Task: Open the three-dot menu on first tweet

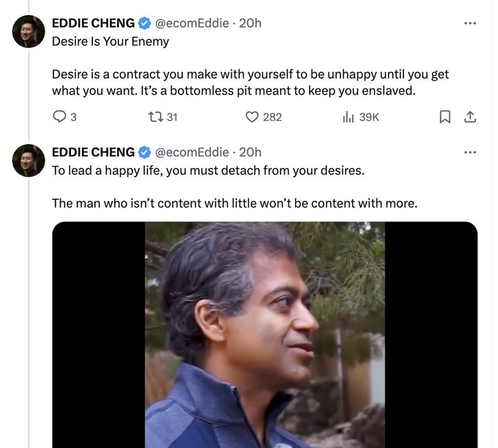Action: (x=470, y=23)
